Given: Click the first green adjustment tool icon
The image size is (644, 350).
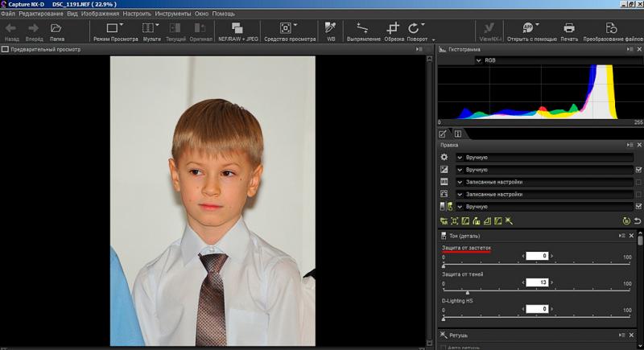Looking at the screenshot, I should tap(444, 221).
